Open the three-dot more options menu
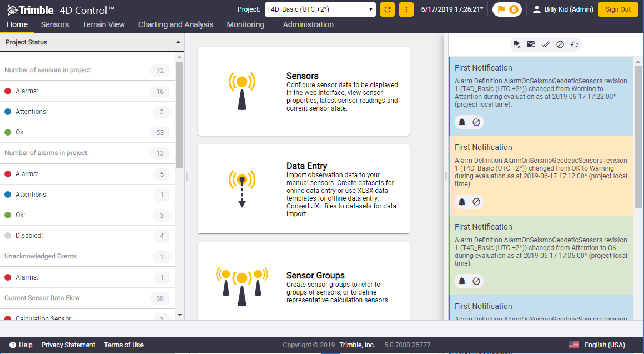 (406, 9)
